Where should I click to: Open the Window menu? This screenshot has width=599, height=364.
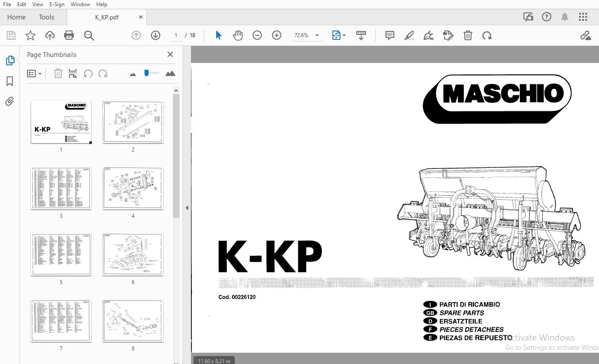(80, 4)
